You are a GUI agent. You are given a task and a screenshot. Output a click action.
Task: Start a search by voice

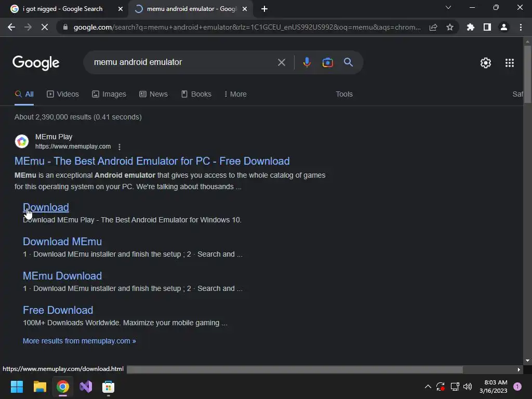tap(307, 62)
